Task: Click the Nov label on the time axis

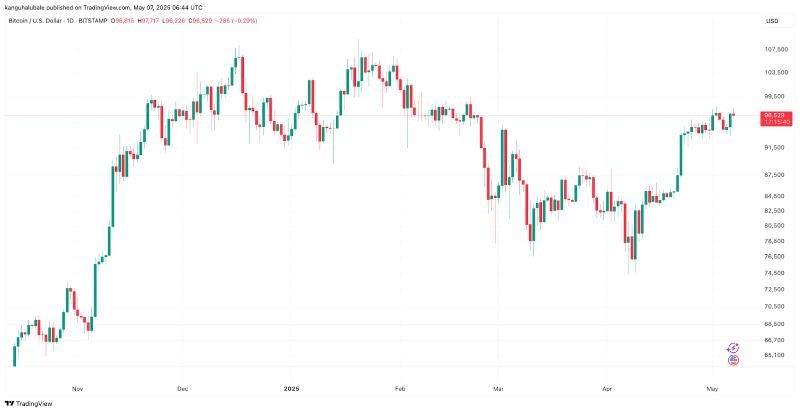Action: point(77,389)
